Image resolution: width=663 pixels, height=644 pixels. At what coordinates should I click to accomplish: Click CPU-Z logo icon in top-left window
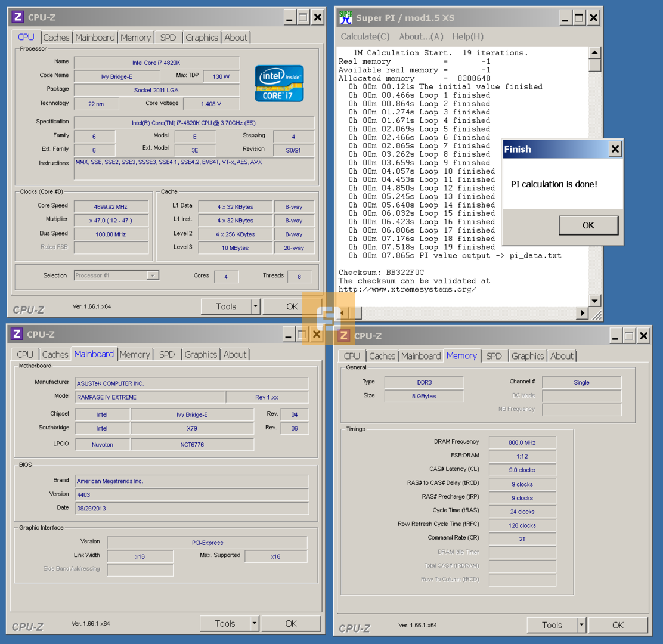[x=18, y=17]
